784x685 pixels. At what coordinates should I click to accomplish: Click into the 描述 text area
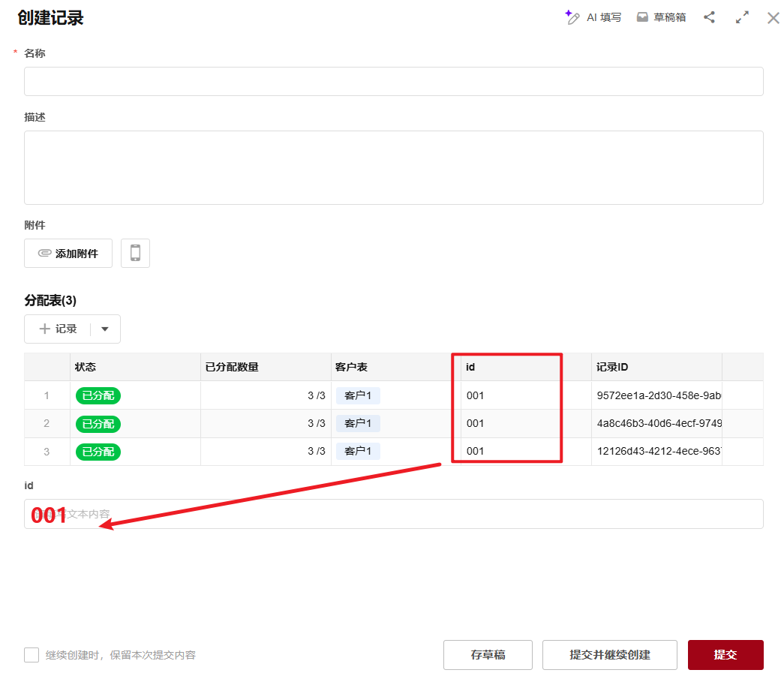point(393,167)
